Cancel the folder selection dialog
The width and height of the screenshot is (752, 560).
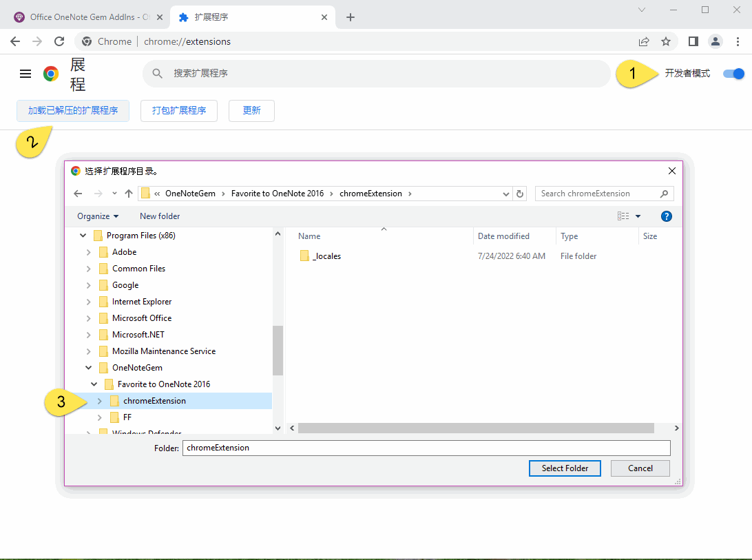[640, 468]
